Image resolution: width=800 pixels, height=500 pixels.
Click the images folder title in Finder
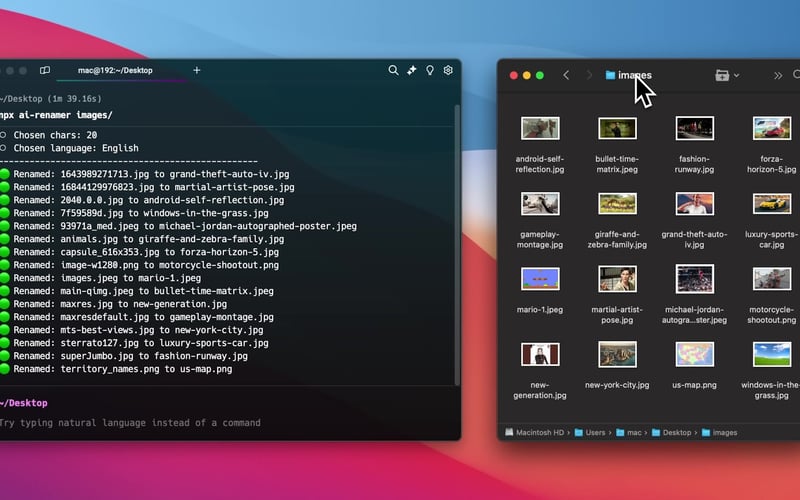click(629, 76)
